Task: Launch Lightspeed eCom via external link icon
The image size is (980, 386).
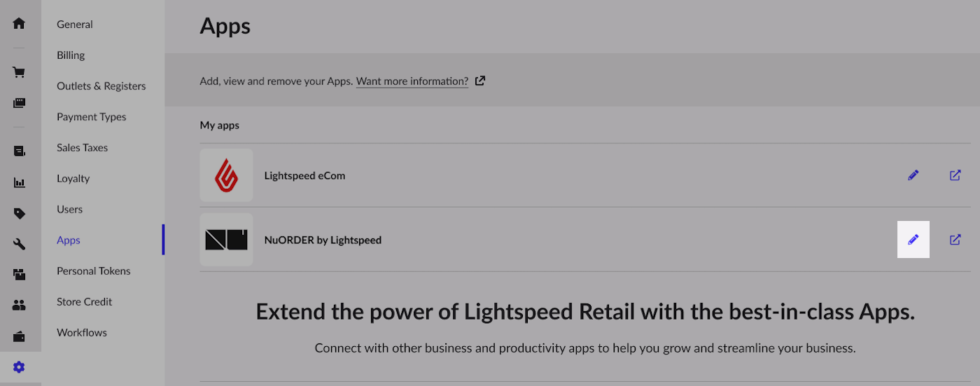Action: point(955,176)
